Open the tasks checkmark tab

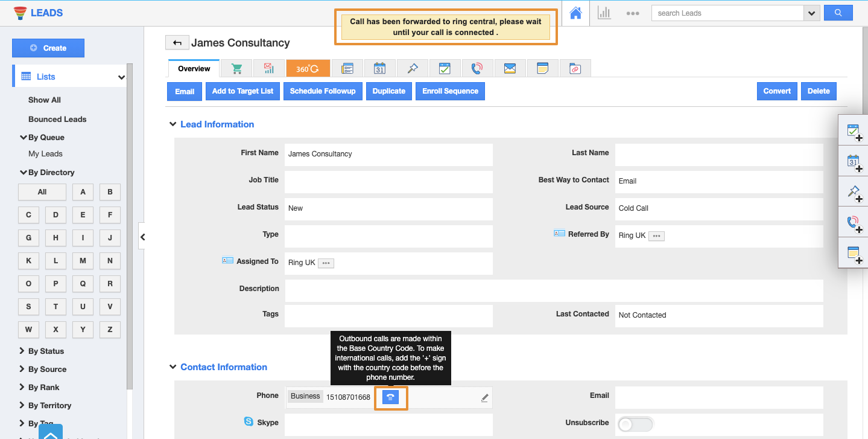tap(445, 68)
